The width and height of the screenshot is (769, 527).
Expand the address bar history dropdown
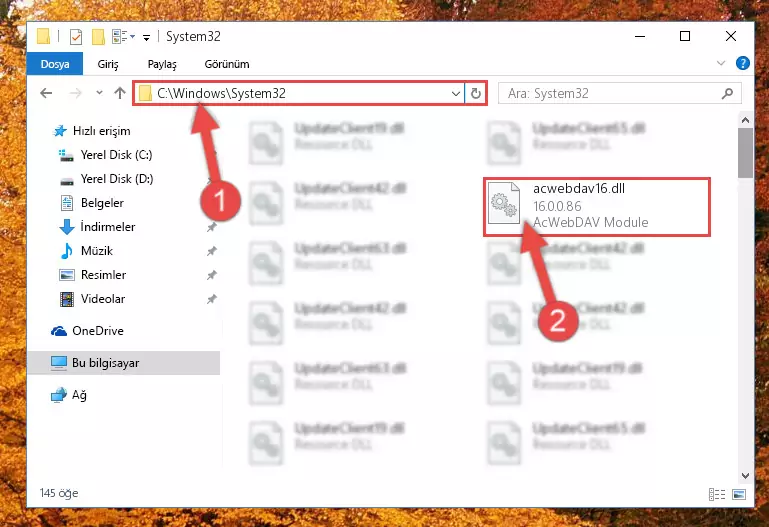456,93
